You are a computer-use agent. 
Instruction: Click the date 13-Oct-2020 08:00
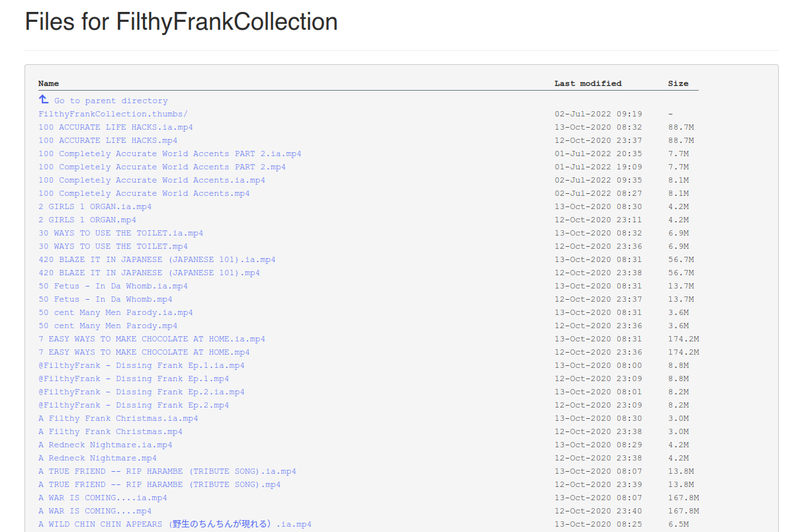pos(598,365)
